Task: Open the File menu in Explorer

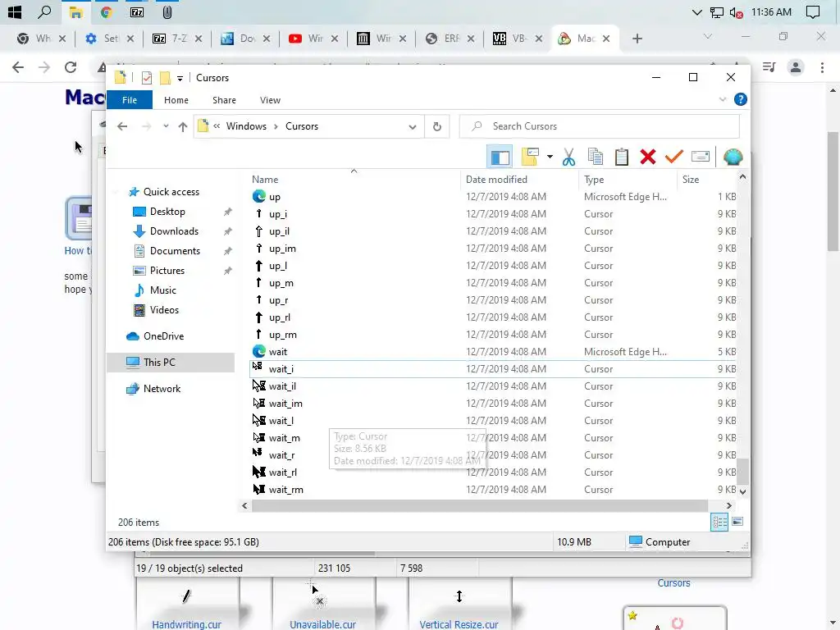Action: tap(130, 100)
